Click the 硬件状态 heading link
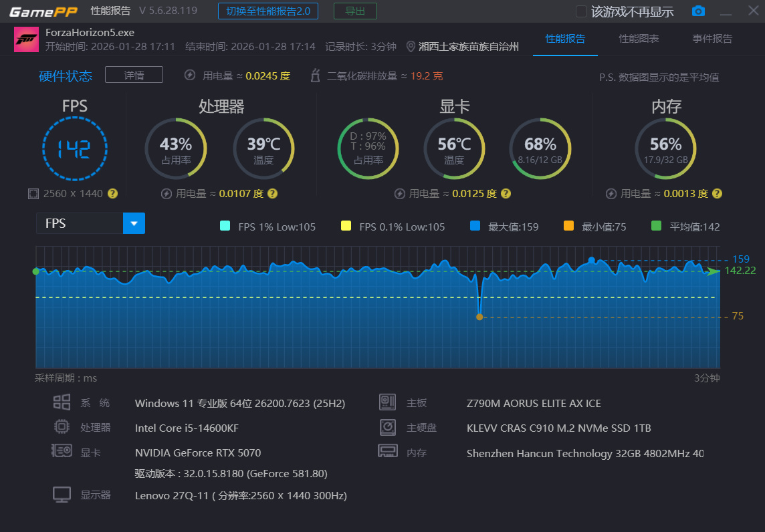This screenshot has width=765, height=532. pyautogui.click(x=66, y=76)
